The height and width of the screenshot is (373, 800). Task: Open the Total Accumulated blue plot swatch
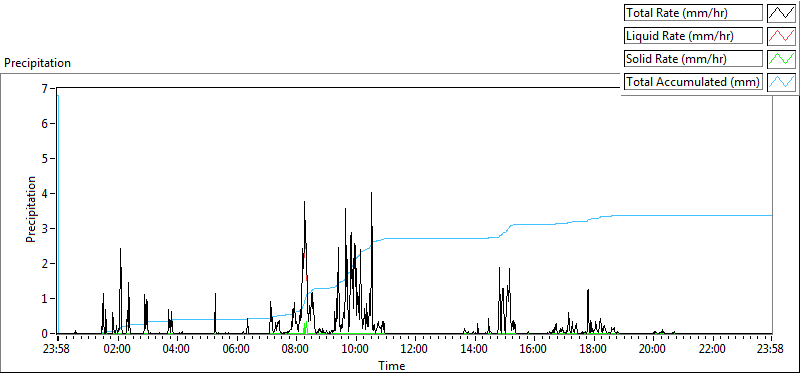pyautogui.click(x=781, y=81)
